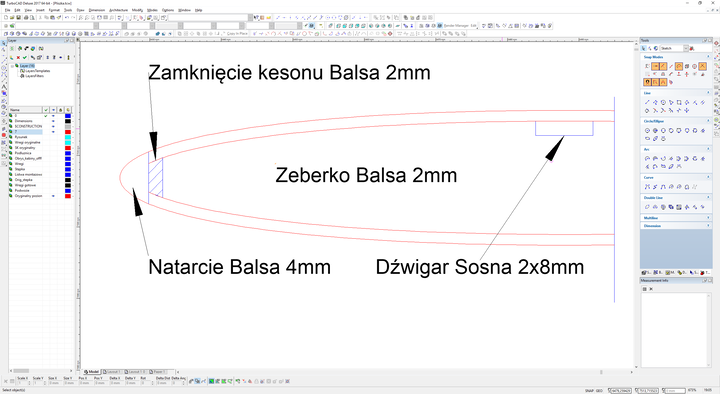720x394 pixels.
Task: Click the red color swatch of layer 7
Action: tap(68, 132)
